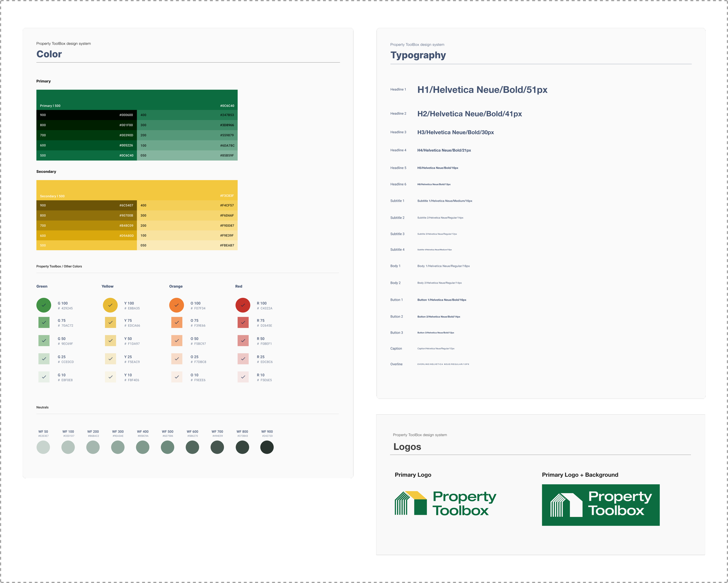Viewport: 728px width, 583px height.
Task: Select the WF 900 darkest neutral circle
Action: 267,447
